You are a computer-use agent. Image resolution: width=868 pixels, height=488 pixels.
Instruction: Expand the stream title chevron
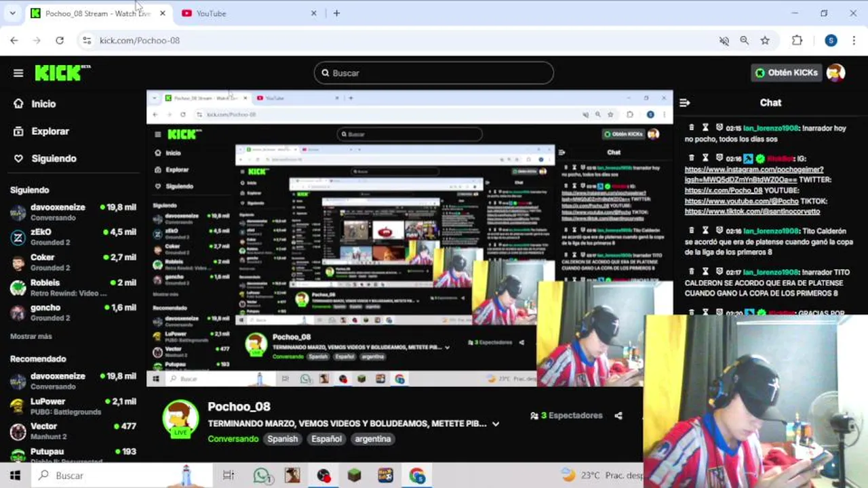pos(496,424)
